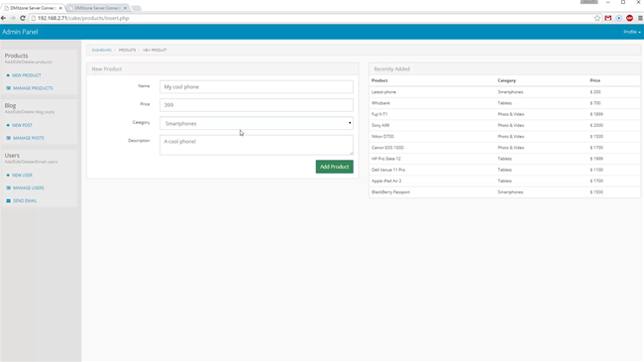Click the Users sidebar section heading
This screenshot has width=644, height=362.
point(12,155)
